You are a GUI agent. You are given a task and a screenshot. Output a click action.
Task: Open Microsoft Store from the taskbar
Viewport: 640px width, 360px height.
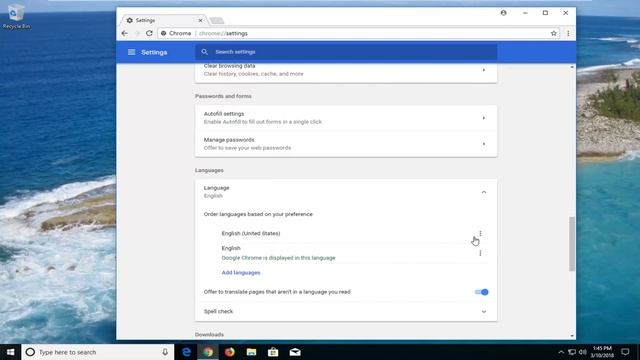click(273, 352)
